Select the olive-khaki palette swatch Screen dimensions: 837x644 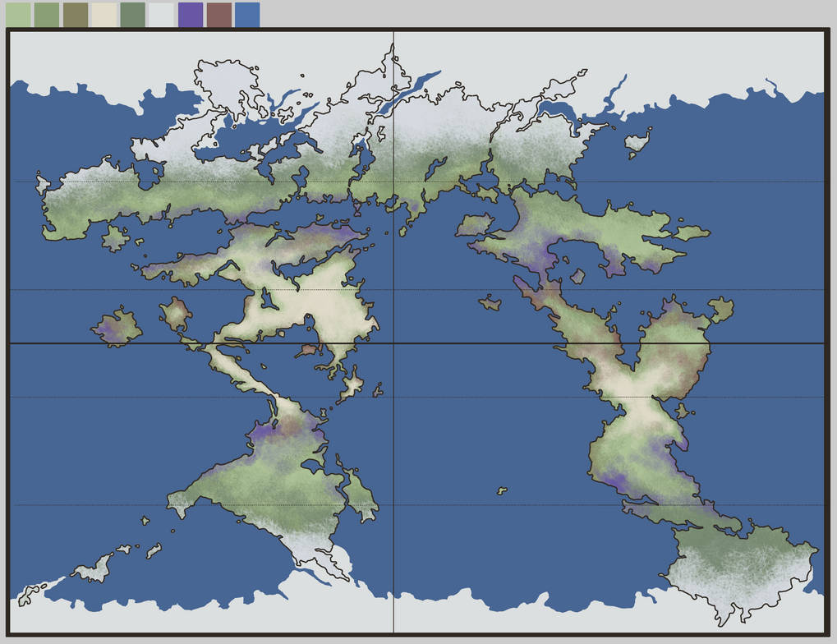click(76, 15)
